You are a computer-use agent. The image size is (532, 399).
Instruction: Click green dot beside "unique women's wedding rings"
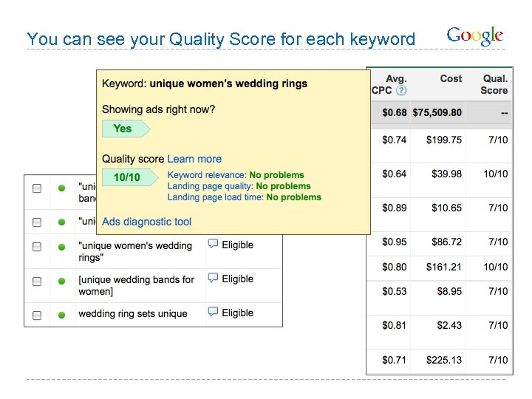coord(62,248)
